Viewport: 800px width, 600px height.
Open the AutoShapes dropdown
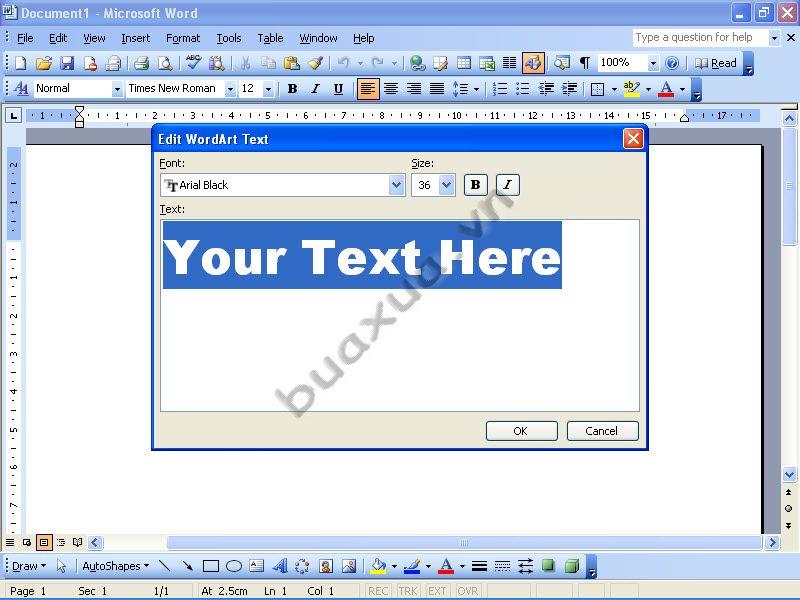click(x=116, y=566)
